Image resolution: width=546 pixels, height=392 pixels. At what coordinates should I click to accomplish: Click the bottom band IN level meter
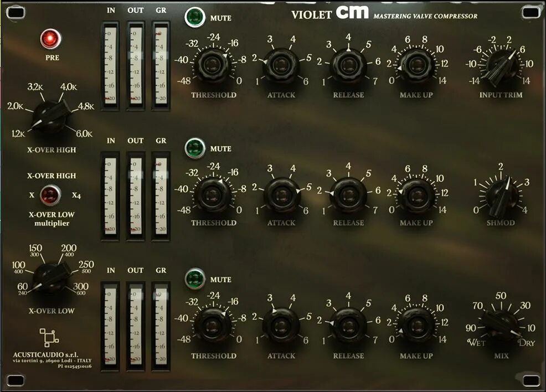click(110, 327)
